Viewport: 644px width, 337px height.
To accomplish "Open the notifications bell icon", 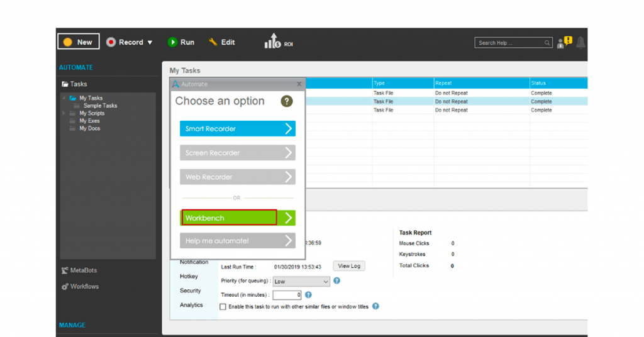I will click(x=580, y=43).
